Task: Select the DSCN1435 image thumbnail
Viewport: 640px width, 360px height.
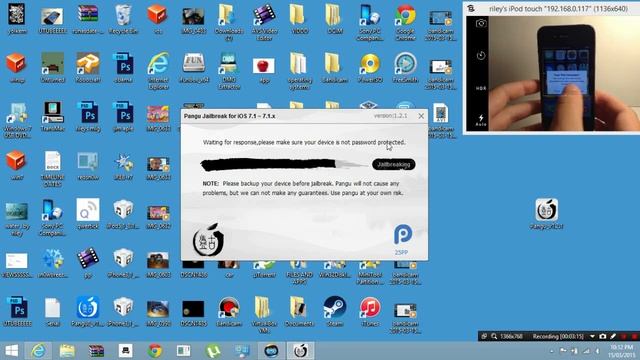Action: (x=193, y=312)
